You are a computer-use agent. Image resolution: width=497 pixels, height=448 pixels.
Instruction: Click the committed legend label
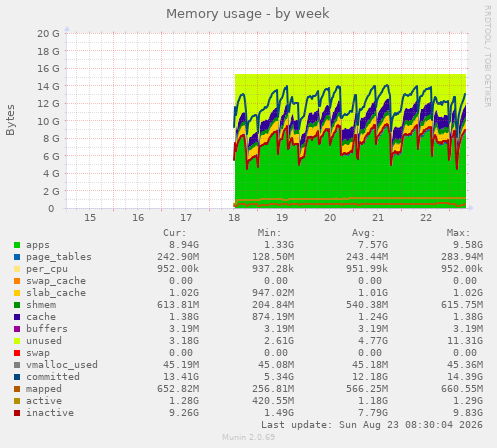pos(53,377)
